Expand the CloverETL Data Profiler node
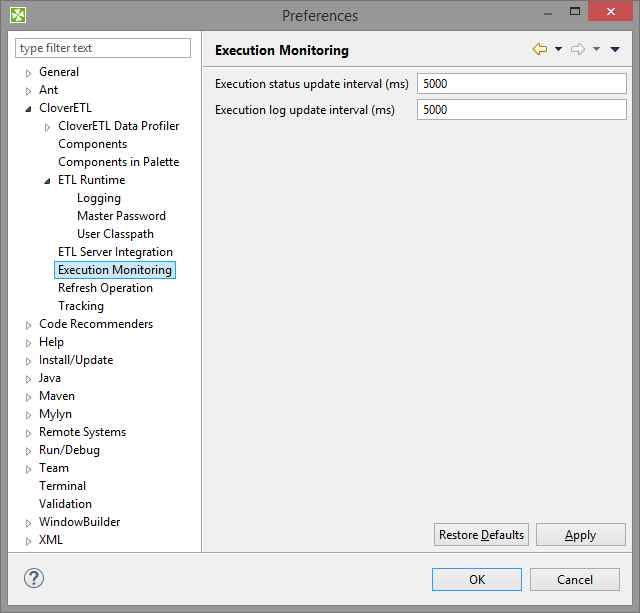The image size is (640, 613). tap(47, 127)
